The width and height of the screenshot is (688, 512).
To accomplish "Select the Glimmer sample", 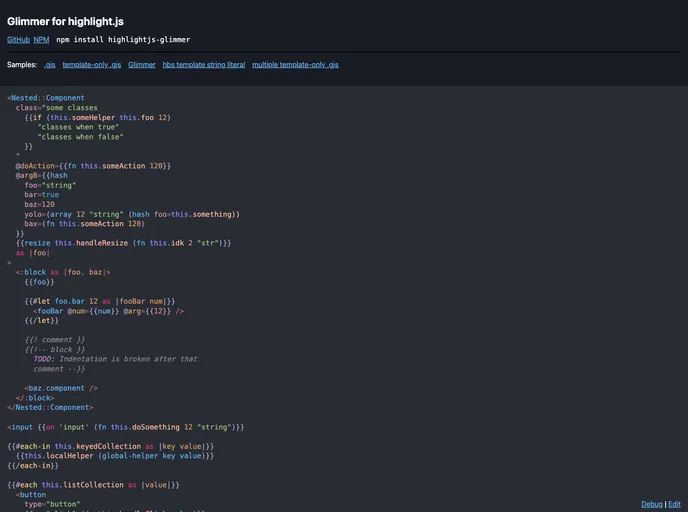I will 142,65.
